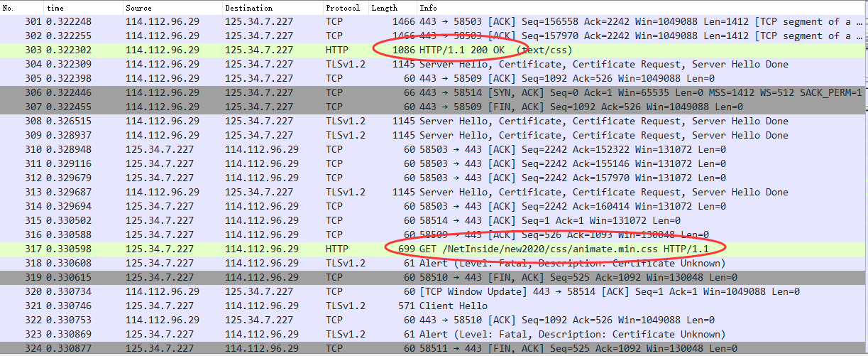The width and height of the screenshot is (868, 356).
Task: Select packet 311 with Ack=155146
Action: tap(434, 163)
